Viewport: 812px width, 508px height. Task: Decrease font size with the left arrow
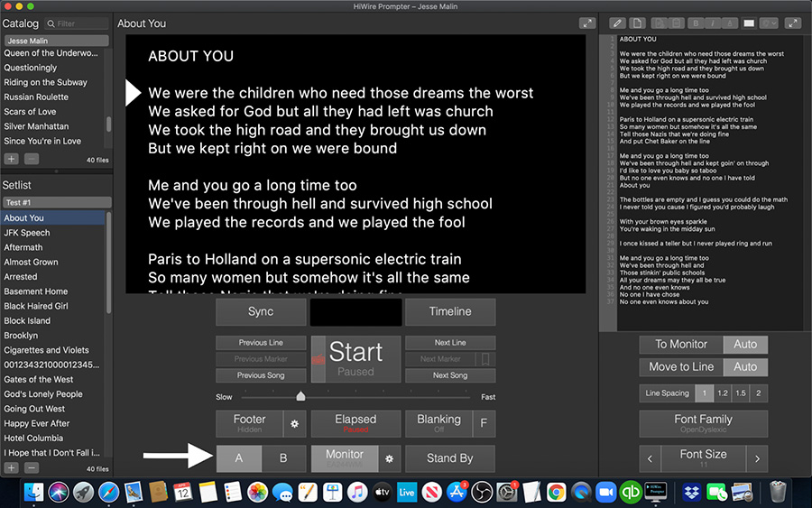pyautogui.click(x=651, y=458)
